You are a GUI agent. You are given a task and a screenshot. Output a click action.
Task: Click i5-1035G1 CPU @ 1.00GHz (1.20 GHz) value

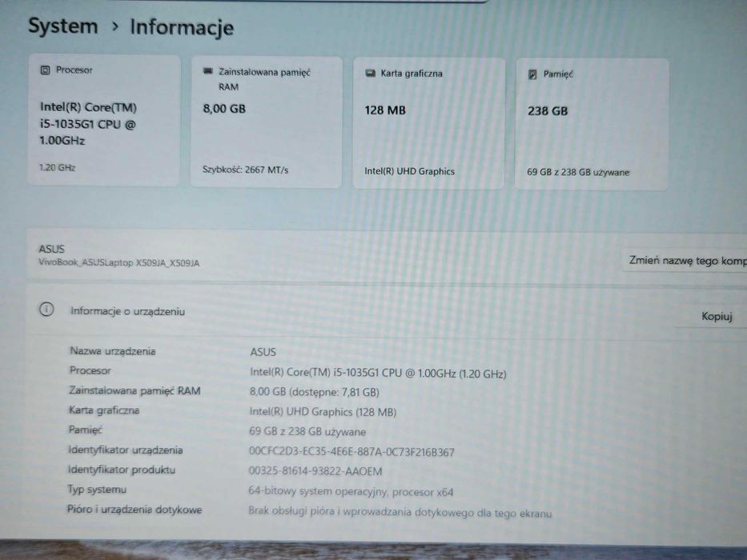coord(378,373)
